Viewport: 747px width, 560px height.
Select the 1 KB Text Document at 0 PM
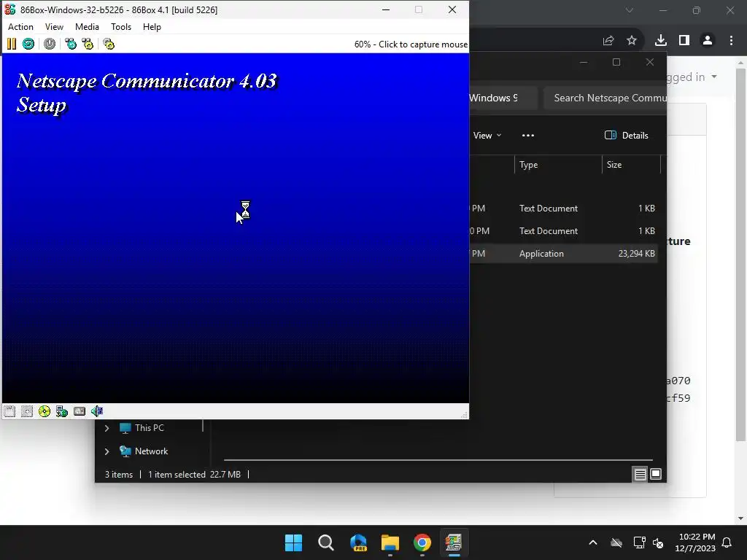pos(564,231)
